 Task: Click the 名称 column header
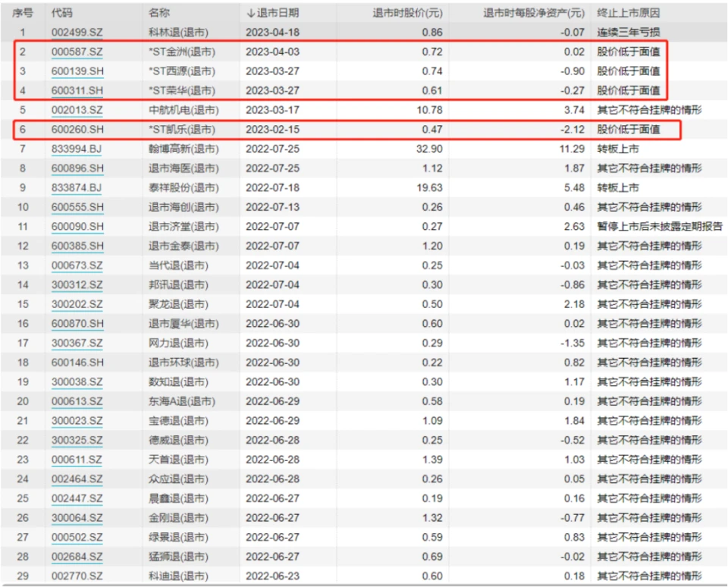(159, 13)
